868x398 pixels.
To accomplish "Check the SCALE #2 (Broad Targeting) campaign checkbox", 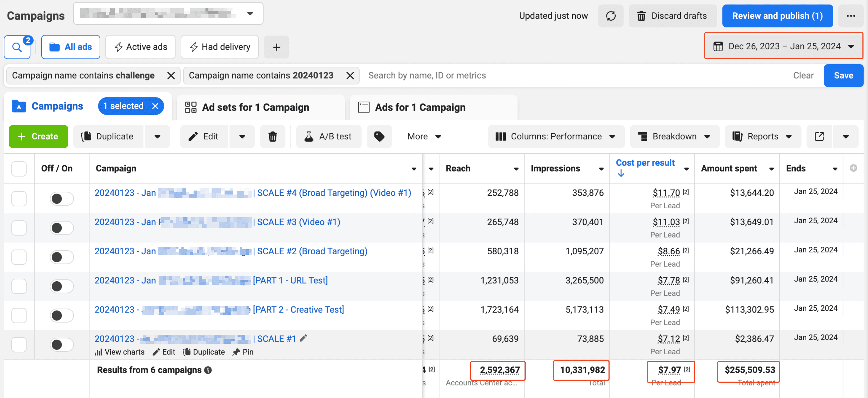I will [x=19, y=257].
